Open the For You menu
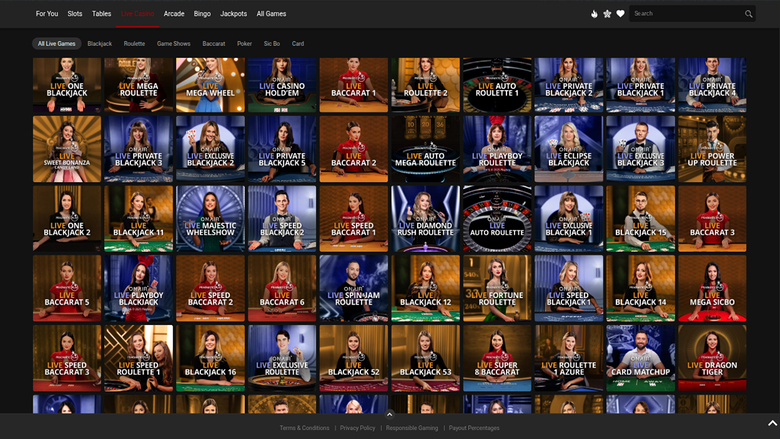 click(47, 14)
